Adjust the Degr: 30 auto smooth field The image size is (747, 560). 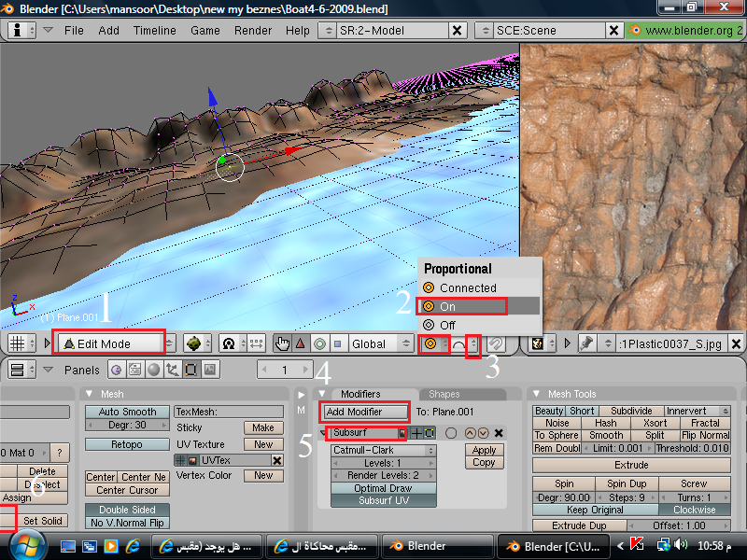pyautogui.click(x=127, y=425)
